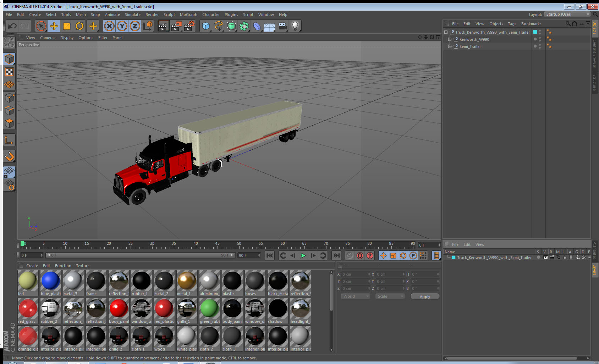This screenshot has height=364, width=599.
Task: Go to end of animation
Action: click(x=336, y=255)
